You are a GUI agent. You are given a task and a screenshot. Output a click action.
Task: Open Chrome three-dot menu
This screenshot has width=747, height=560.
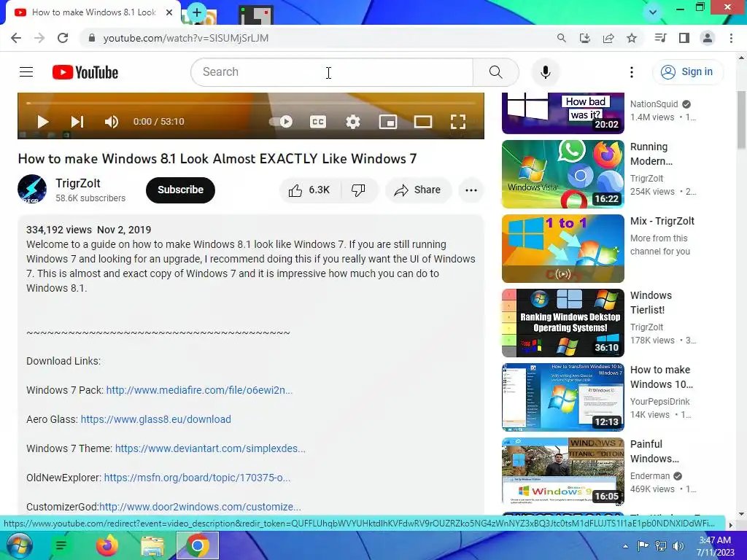point(731,38)
